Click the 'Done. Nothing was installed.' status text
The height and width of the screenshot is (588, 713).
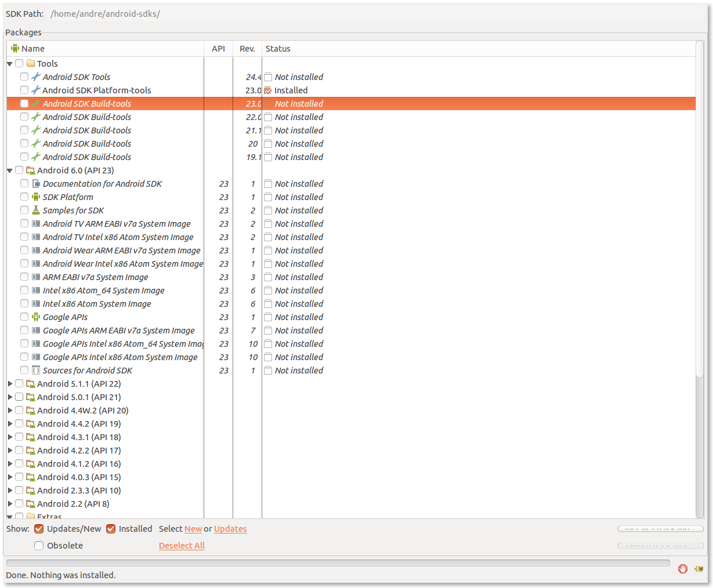(61, 575)
